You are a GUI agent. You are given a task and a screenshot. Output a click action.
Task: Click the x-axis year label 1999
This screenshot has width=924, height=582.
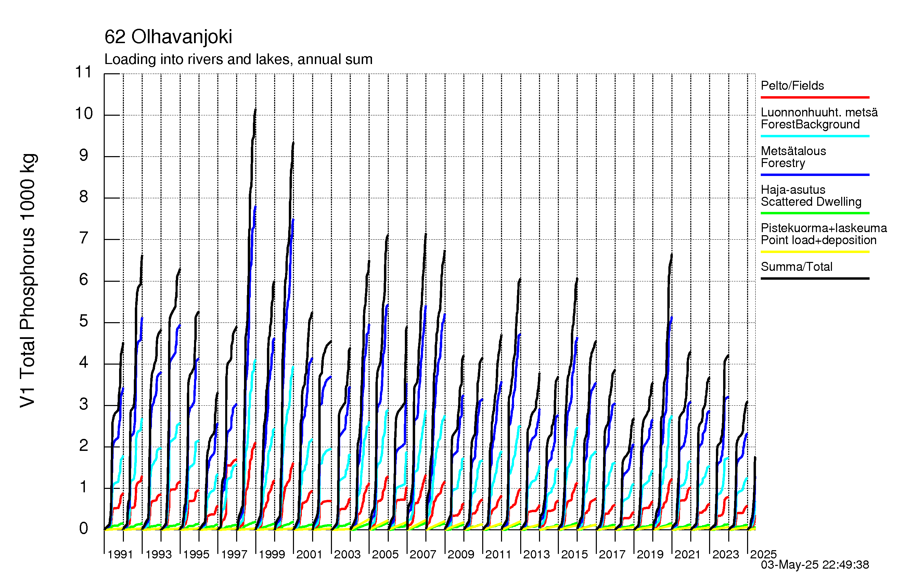coord(272,554)
